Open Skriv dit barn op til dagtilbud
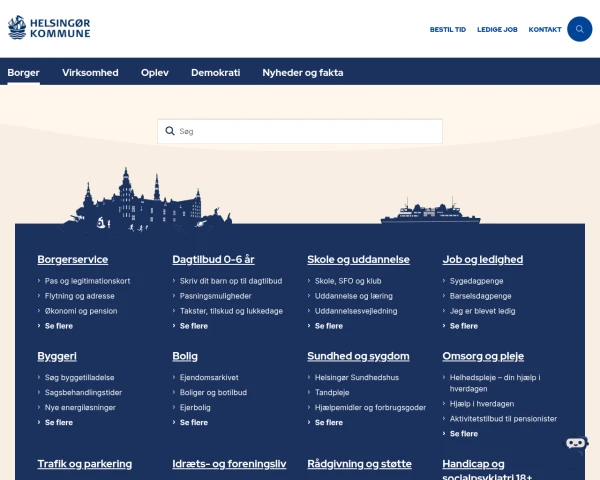The height and width of the screenshot is (480, 600). (x=231, y=281)
